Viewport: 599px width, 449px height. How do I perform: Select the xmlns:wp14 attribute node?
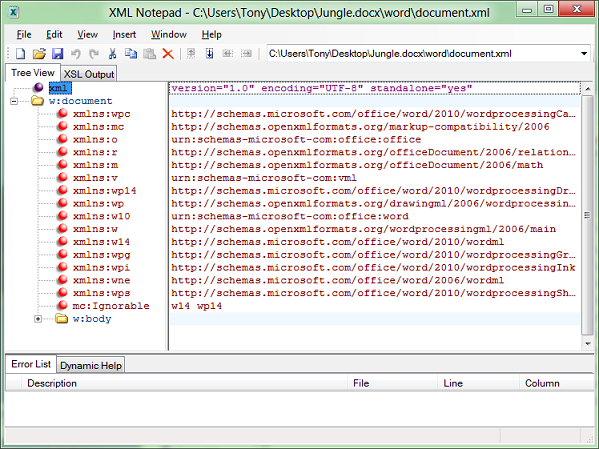(105, 191)
